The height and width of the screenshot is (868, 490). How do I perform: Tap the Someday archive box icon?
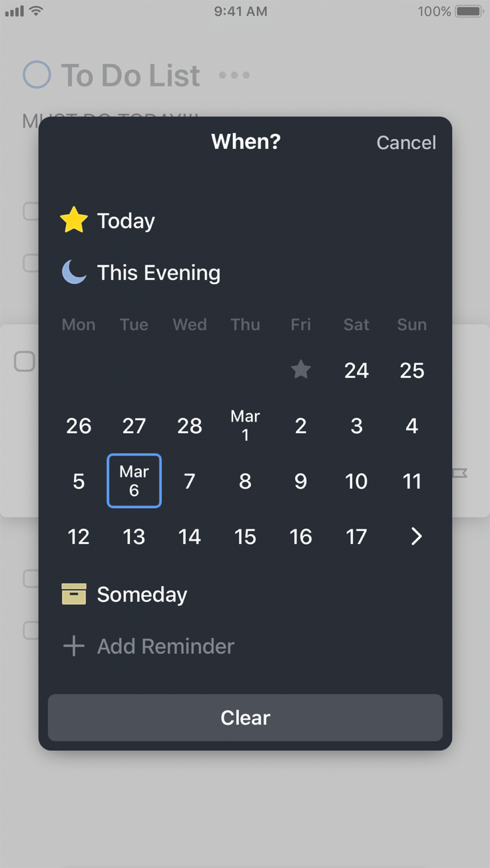click(74, 594)
